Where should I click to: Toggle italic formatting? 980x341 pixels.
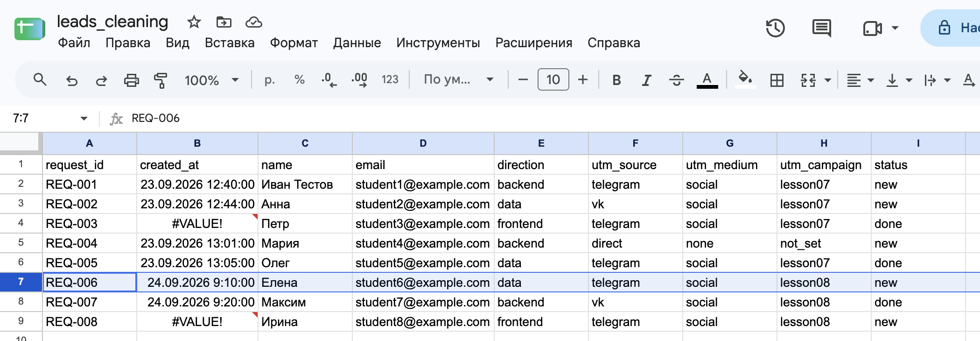point(646,80)
